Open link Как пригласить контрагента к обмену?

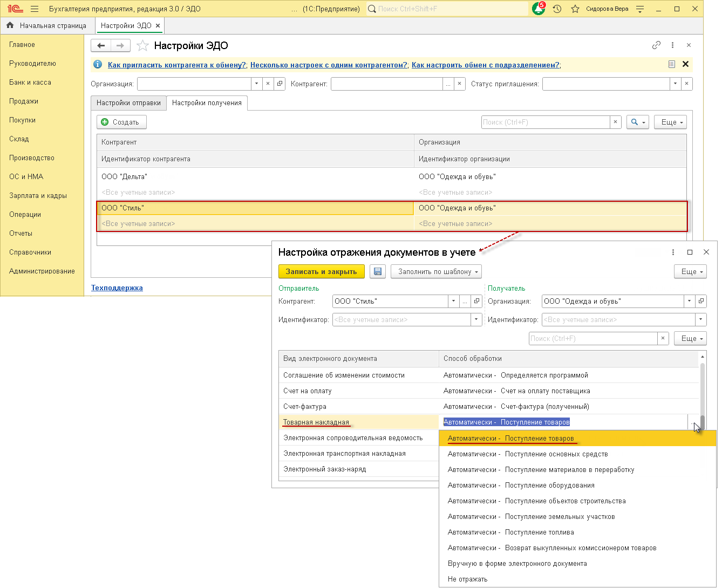click(x=177, y=65)
